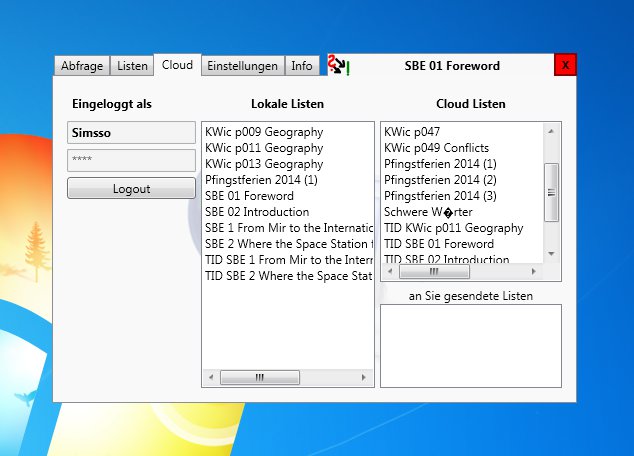Click left arrow of Lokale Listen scrollbar
The width and height of the screenshot is (634, 456).
point(211,377)
